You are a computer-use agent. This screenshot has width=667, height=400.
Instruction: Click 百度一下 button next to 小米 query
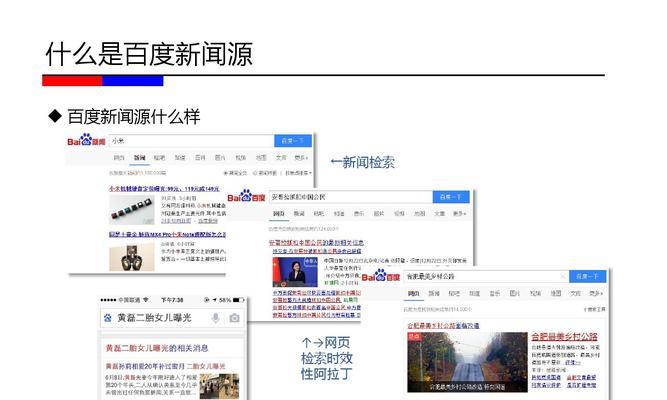point(293,141)
